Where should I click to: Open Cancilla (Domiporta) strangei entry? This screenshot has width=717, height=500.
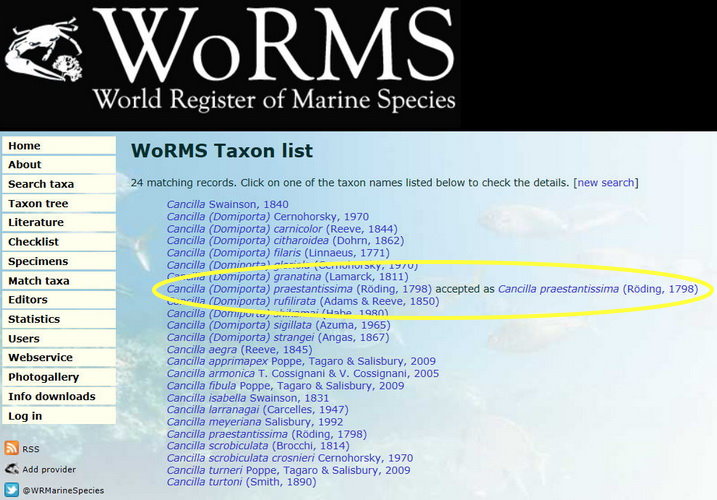pos(278,337)
